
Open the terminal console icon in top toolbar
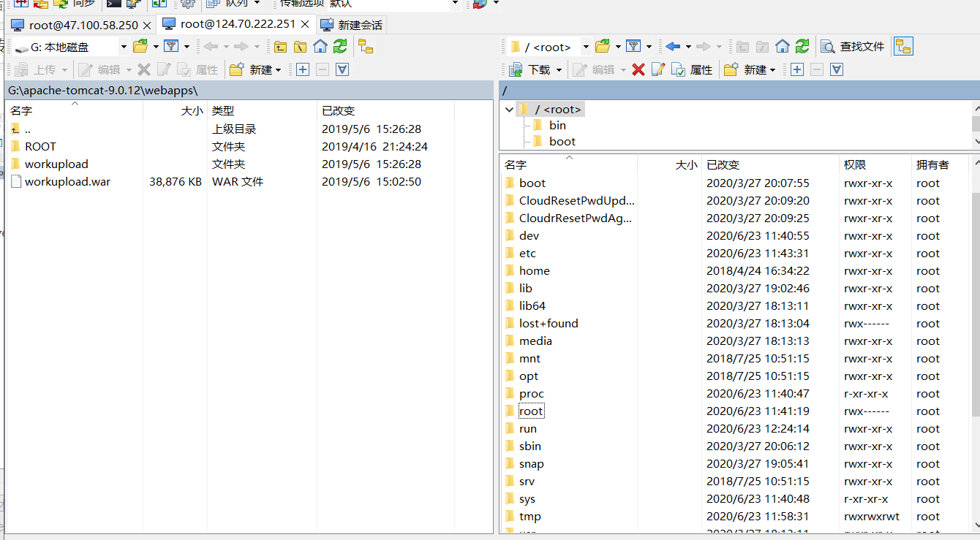[113, 4]
